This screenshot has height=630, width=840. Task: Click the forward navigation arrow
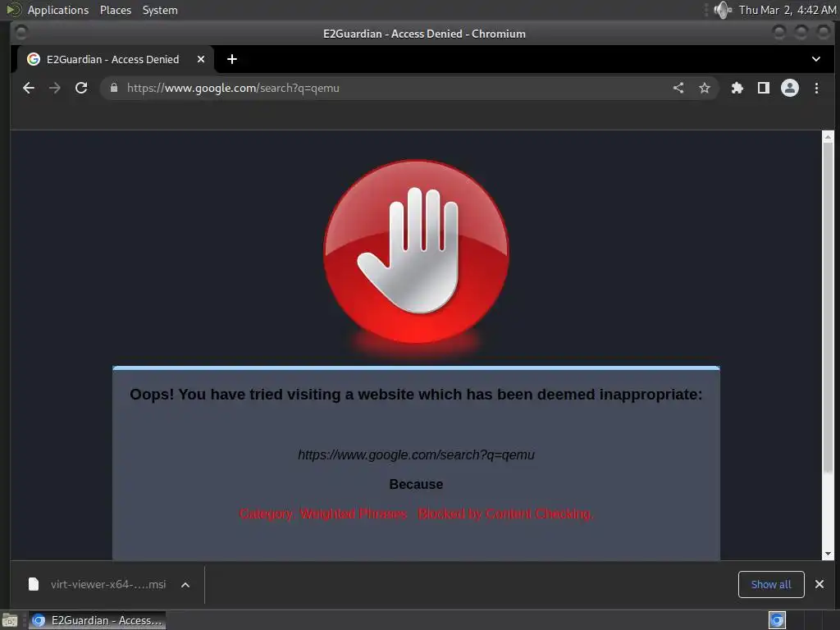click(x=55, y=88)
